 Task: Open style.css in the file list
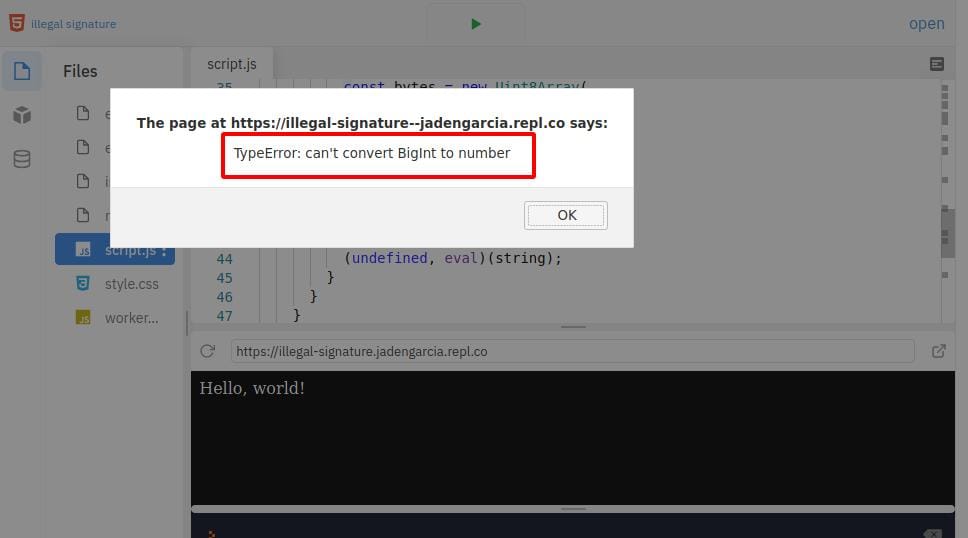(x=131, y=284)
